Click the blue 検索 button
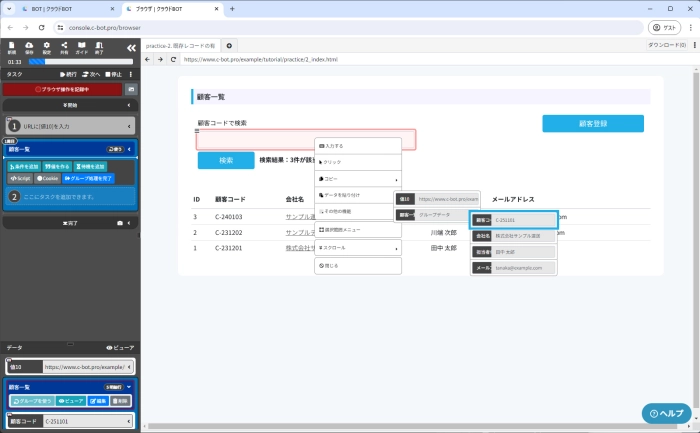Viewport: 700px width, 433px height. 226,160
